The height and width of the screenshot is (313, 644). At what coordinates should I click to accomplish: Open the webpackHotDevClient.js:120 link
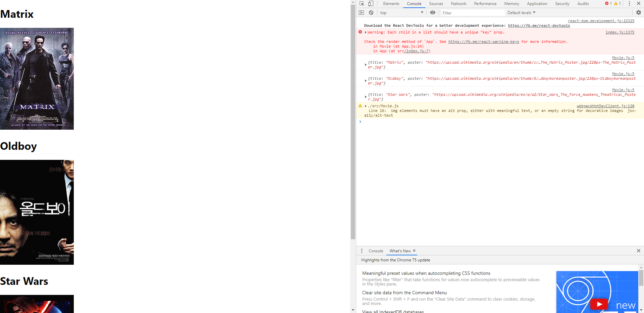pyautogui.click(x=605, y=106)
